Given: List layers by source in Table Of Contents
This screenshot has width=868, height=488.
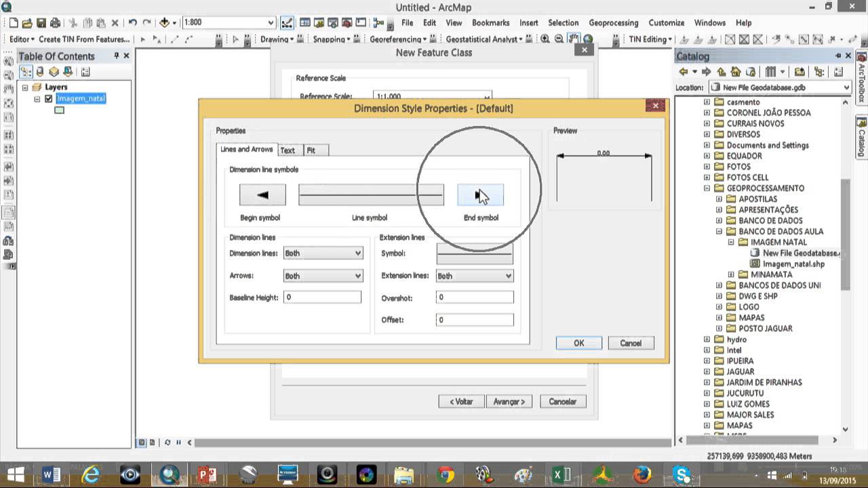Looking at the screenshot, I should 40,72.
